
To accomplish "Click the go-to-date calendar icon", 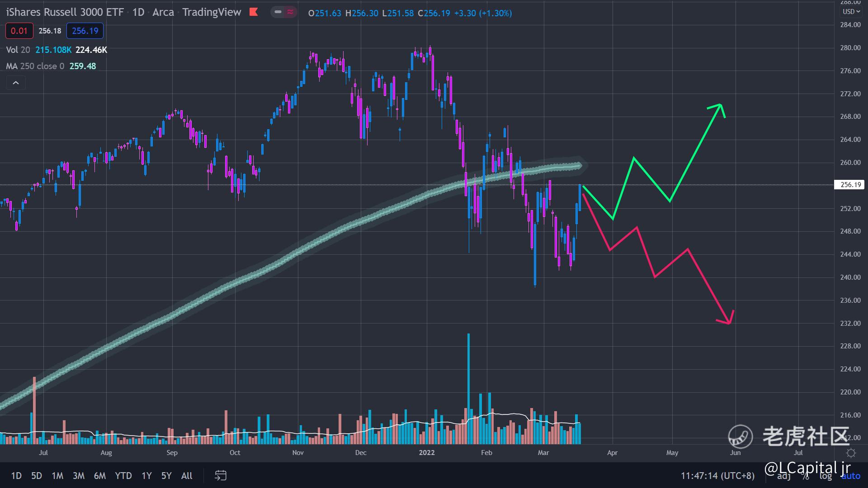I will pos(220,475).
